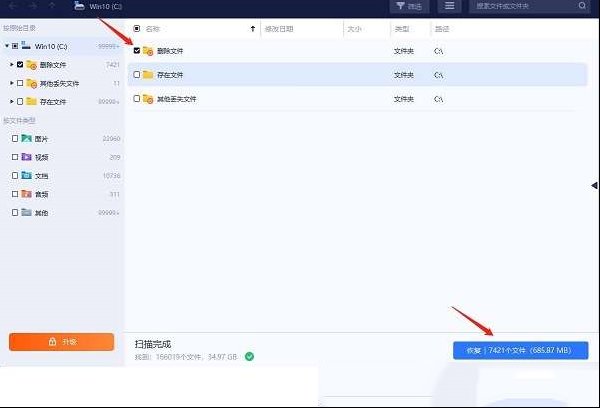Uncheck 删除文件 checkbox in file list
This screenshot has height=408, width=600.
(137, 50)
